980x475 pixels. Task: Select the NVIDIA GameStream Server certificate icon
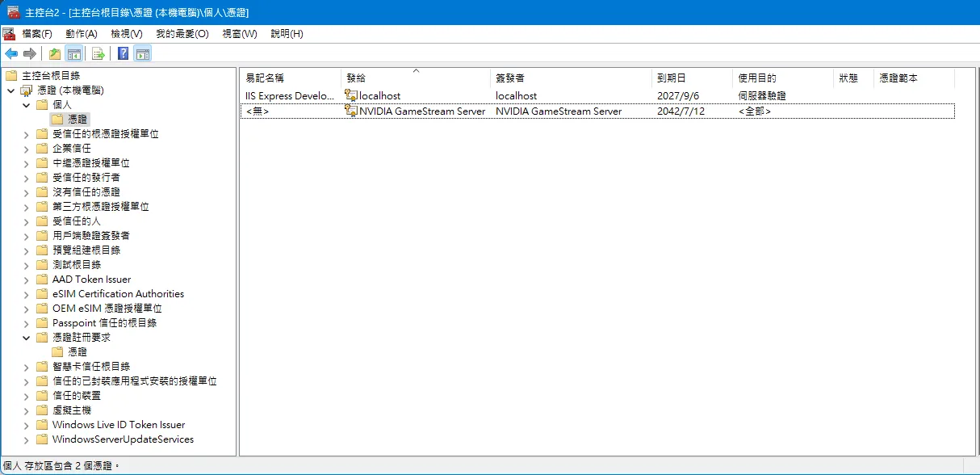[x=351, y=111]
